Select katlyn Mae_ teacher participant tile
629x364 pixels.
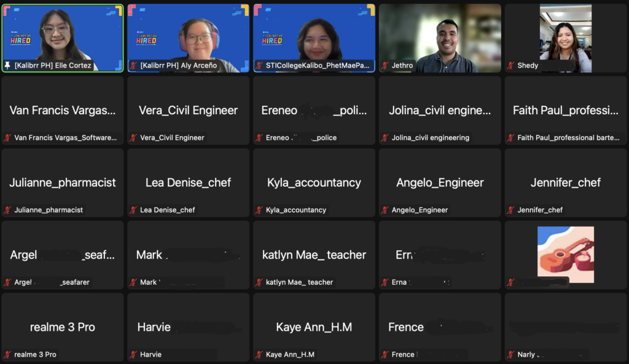point(314,255)
